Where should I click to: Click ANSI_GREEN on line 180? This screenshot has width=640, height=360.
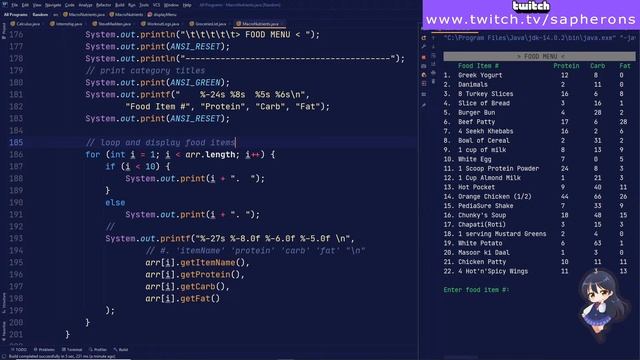pos(195,82)
